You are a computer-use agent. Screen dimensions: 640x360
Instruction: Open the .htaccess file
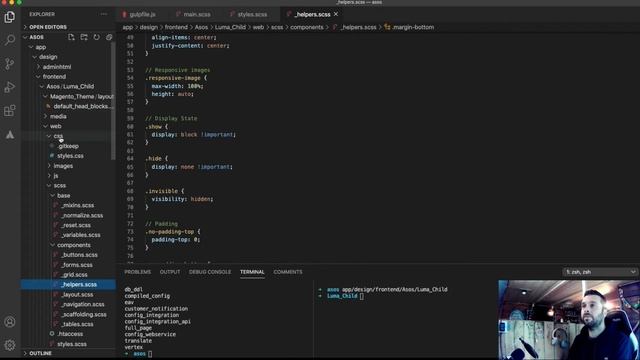(x=68, y=334)
